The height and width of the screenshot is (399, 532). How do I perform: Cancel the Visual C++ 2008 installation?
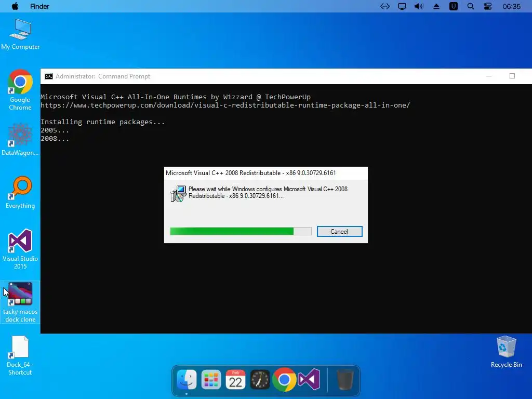339,231
